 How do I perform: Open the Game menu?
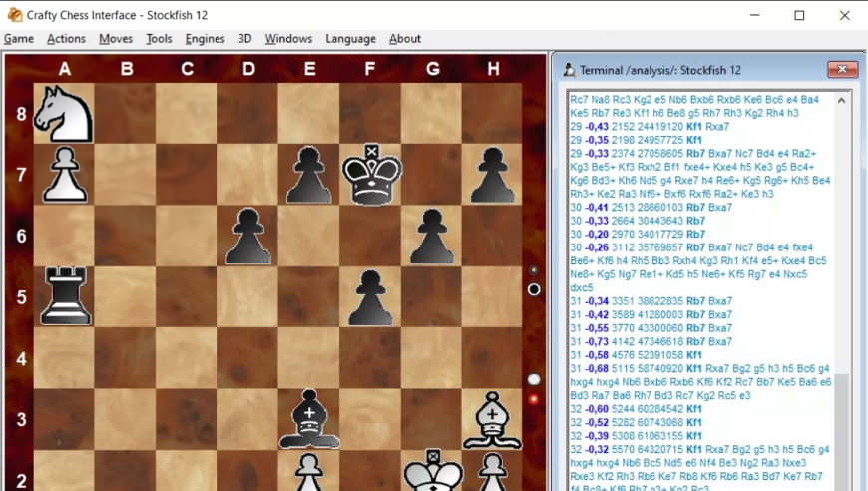point(19,39)
